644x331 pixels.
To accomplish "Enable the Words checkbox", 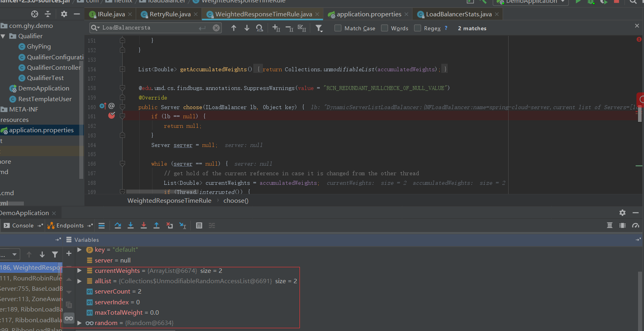I will (385, 28).
